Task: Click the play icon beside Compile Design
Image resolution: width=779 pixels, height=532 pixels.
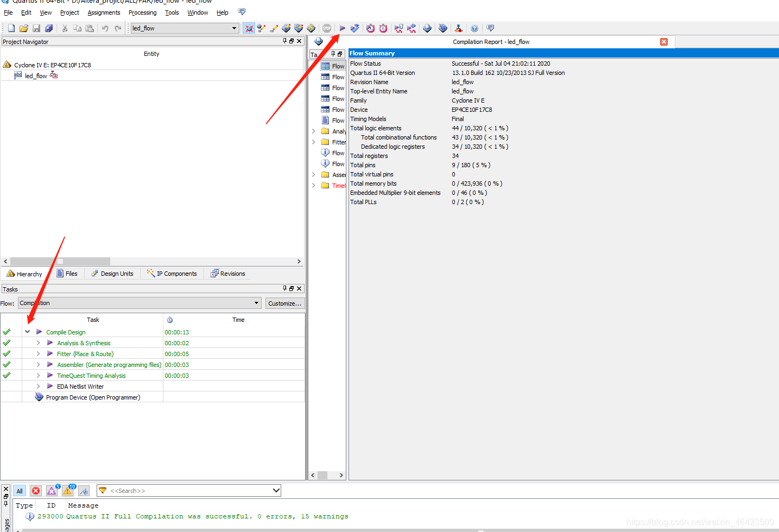Action: point(39,332)
